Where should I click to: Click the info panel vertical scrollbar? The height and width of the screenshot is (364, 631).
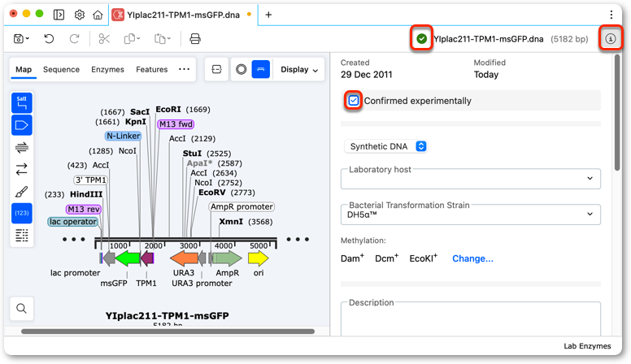click(617, 113)
